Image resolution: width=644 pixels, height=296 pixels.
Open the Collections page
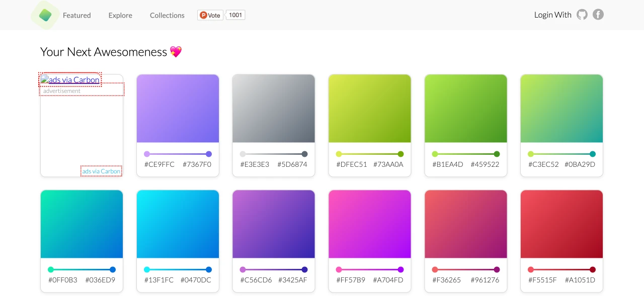point(167,15)
